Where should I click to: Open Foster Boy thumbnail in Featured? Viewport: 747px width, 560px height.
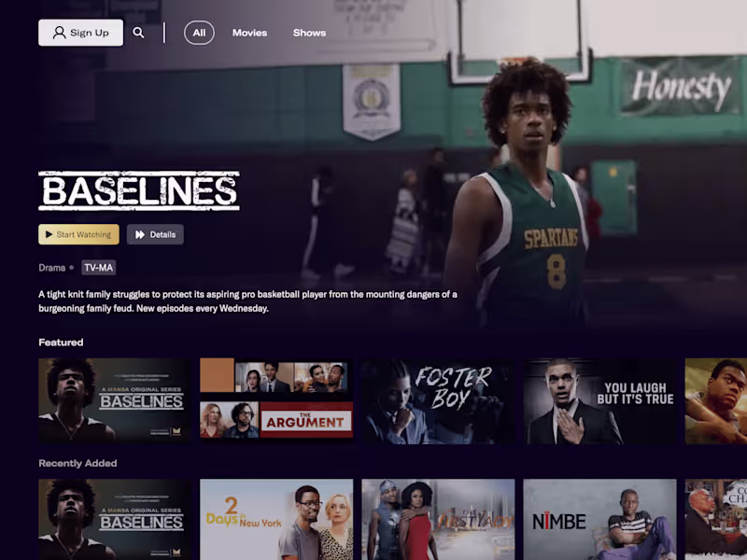click(438, 401)
